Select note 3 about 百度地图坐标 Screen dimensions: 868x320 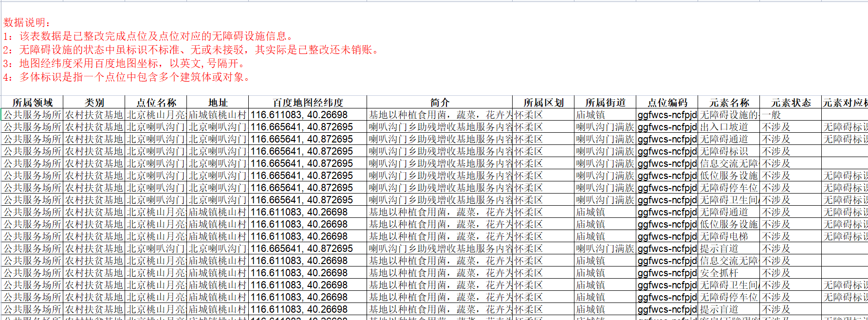tap(125, 63)
